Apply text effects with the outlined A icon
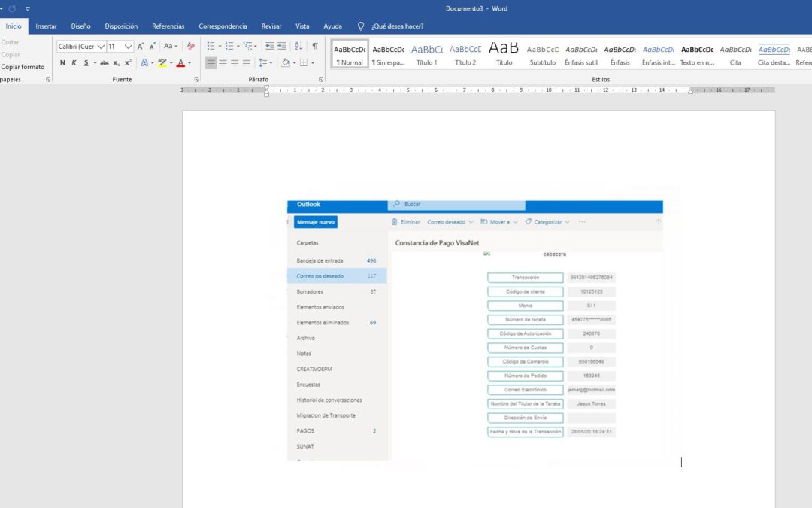 [x=144, y=62]
